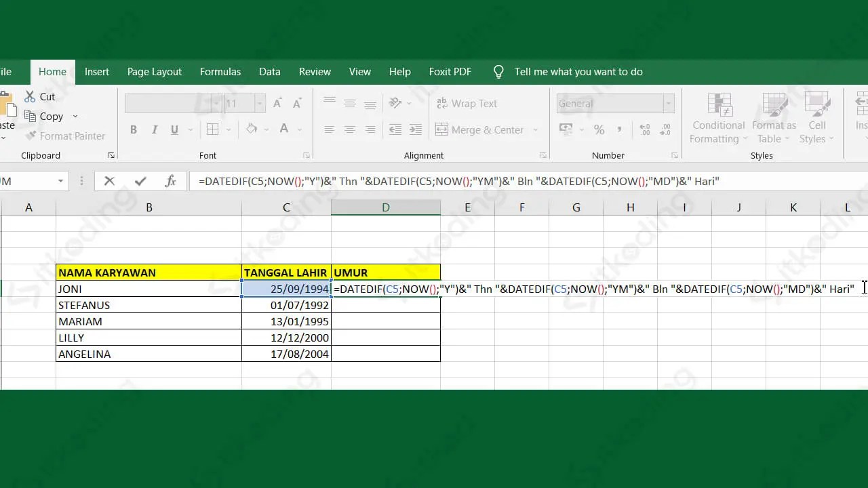The width and height of the screenshot is (868, 488).
Task: Open Number group dialog launcher
Action: point(675,155)
